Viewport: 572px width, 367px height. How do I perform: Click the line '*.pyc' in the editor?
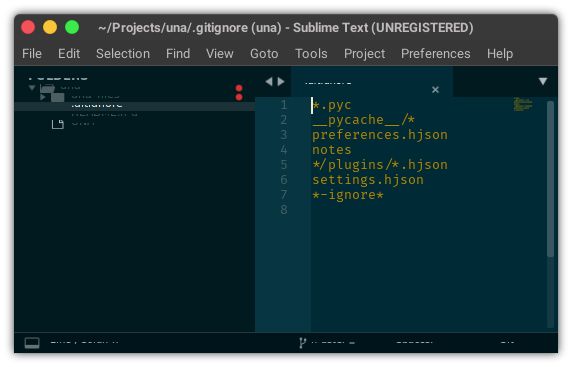(332, 105)
